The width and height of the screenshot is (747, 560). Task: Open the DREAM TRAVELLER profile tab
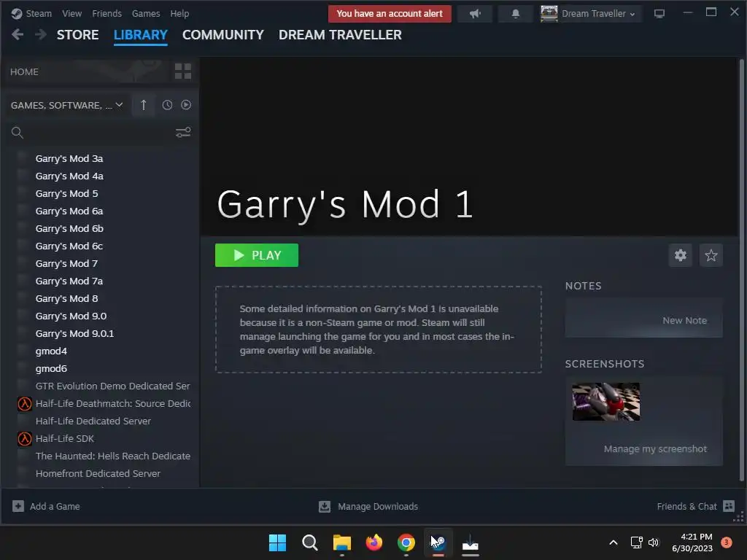340,35
